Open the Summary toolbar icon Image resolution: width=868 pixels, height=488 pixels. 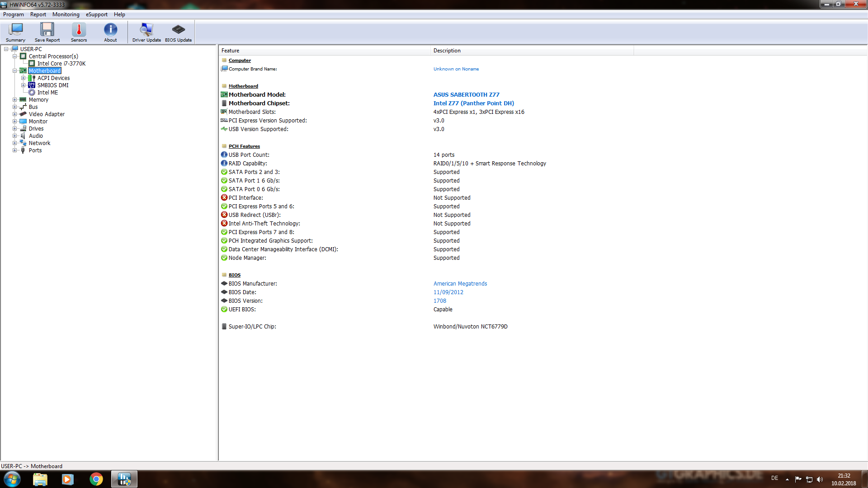click(15, 32)
